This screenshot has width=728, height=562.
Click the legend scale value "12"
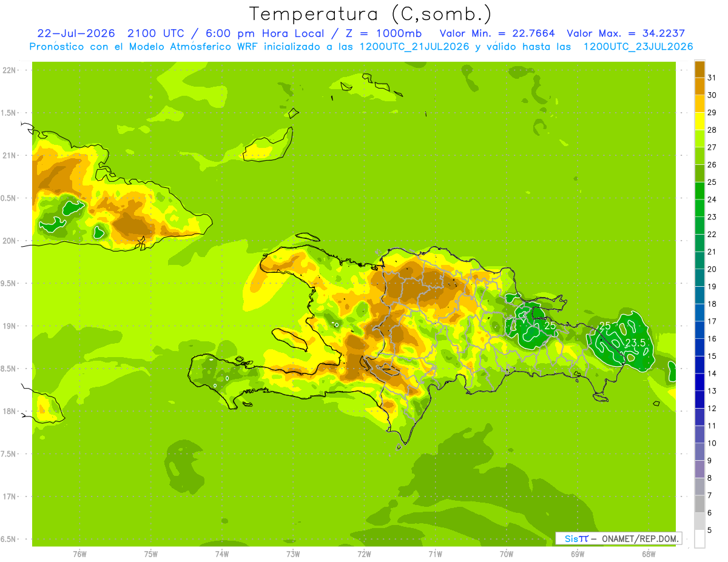click(x=712, y=409)
